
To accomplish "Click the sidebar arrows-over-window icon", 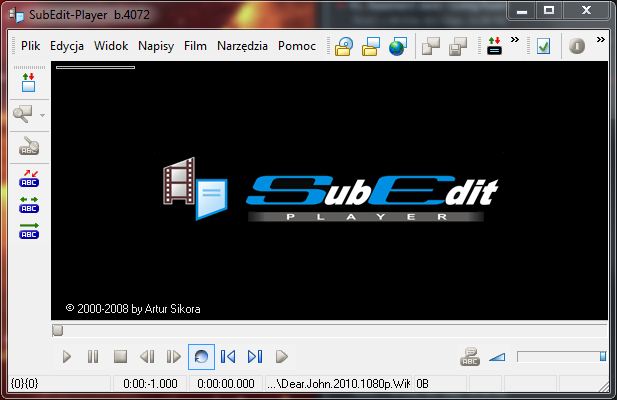I will (x=28, y=83).
